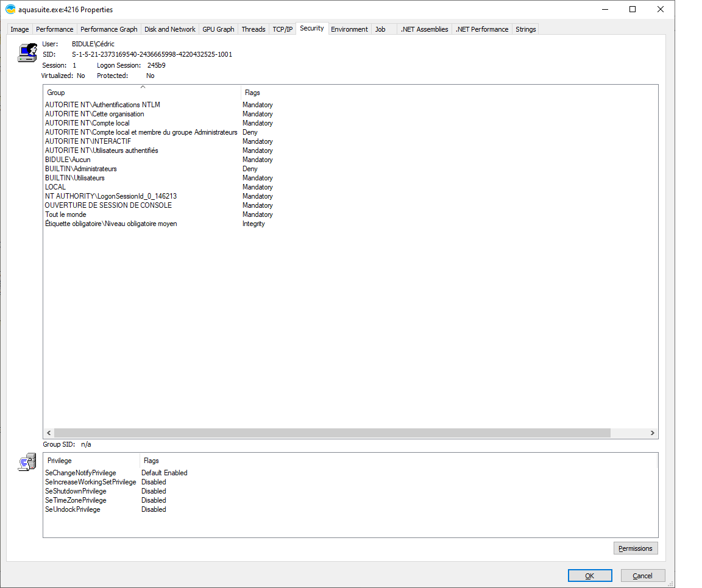
Task: Click the privilege list server icon
Action: (x=27, y=462)
